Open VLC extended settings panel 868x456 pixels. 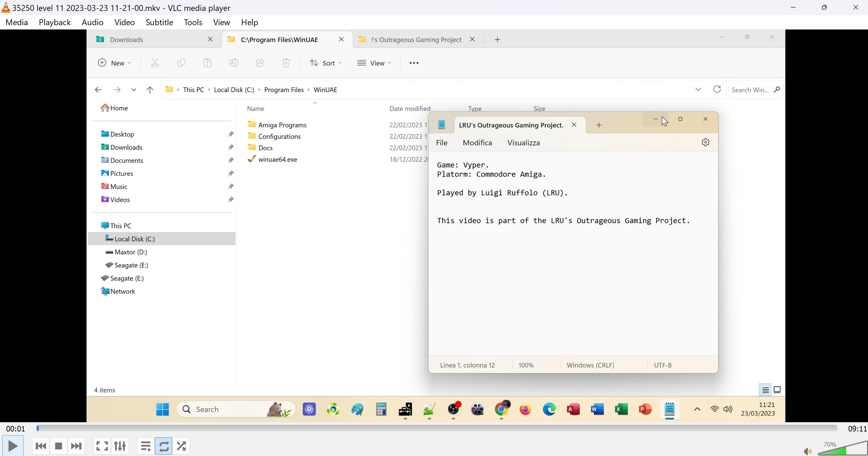point(120,446)
